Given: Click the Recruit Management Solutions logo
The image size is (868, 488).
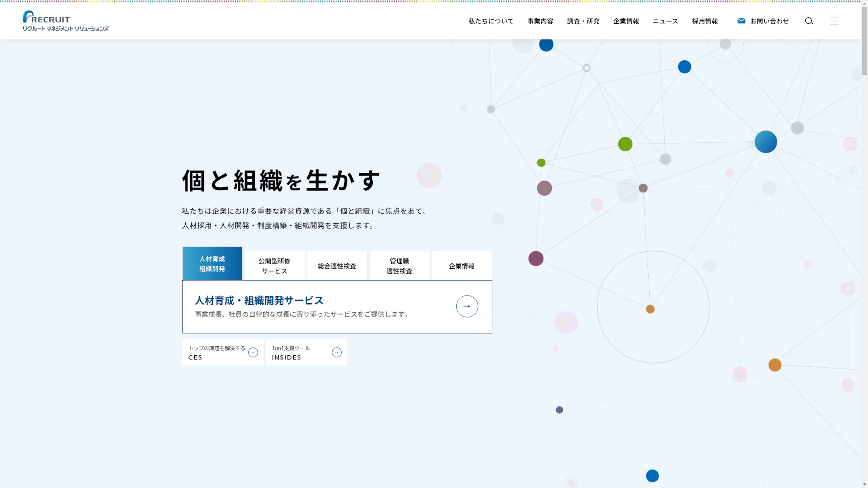Looking at the screenshot, I should click(66, 21).
